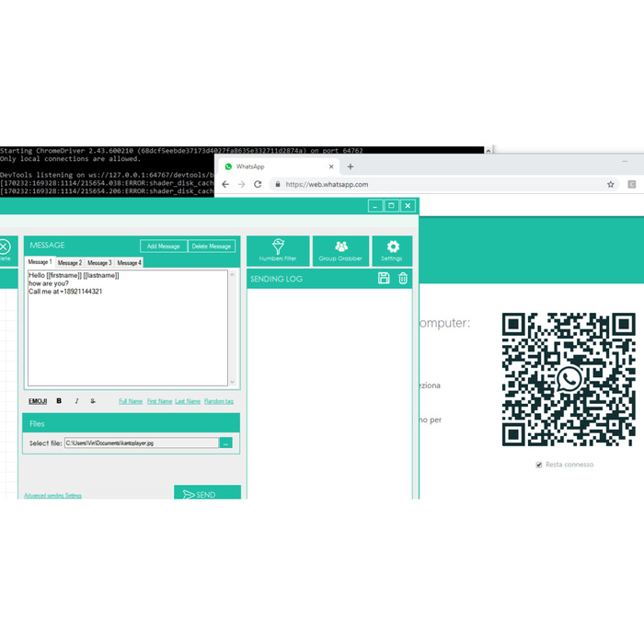Save the sending log
This screenshot has width=644, height=644.
pos(384,278)
